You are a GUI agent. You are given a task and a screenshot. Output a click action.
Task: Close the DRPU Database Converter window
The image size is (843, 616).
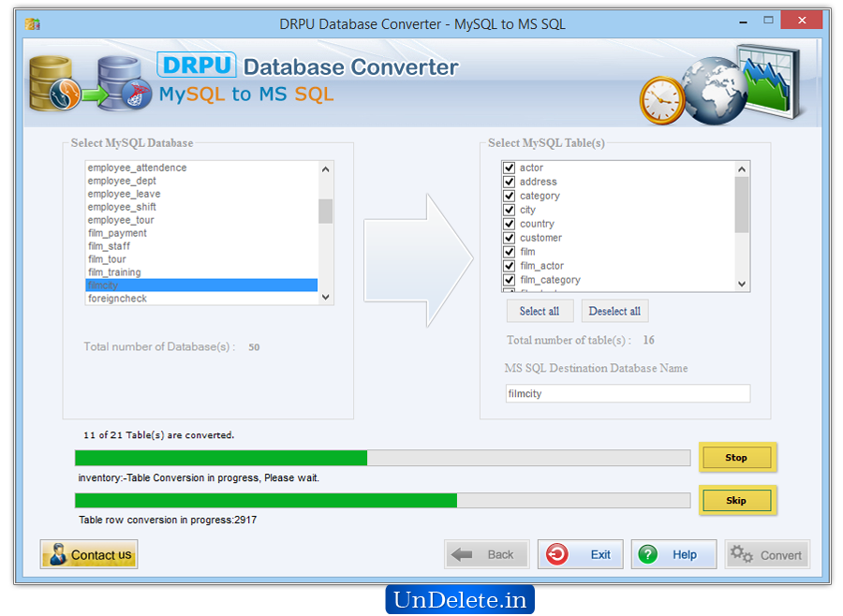point(802,20)
